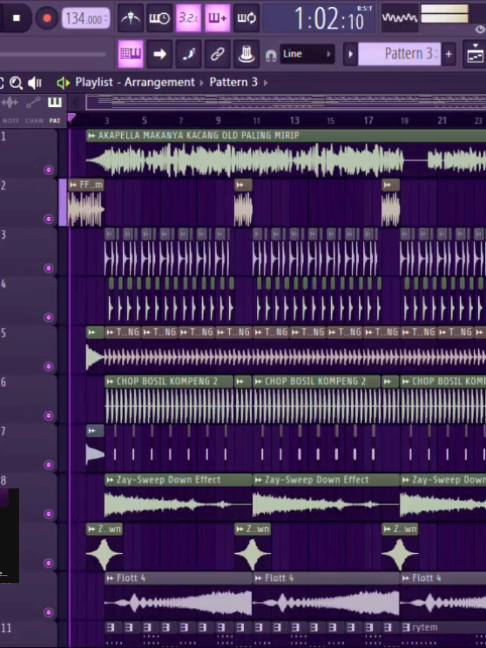Add new pattern with plus button
The image size is (486, 648).
tap(448, 54)
